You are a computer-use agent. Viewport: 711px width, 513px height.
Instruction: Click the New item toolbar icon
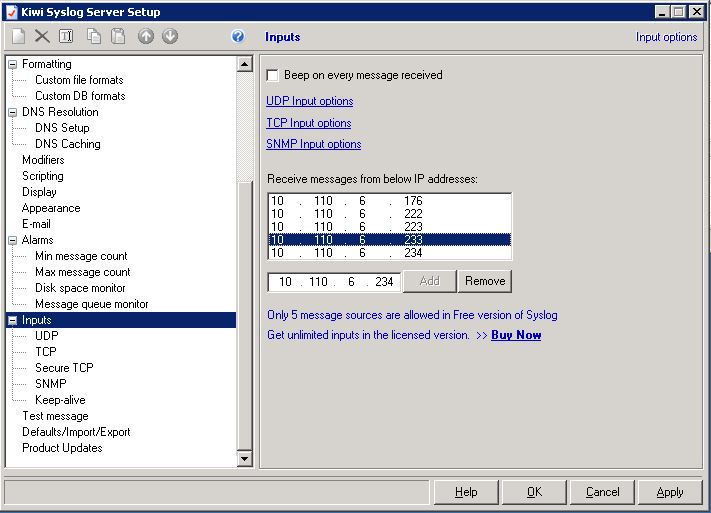point(19,37)
